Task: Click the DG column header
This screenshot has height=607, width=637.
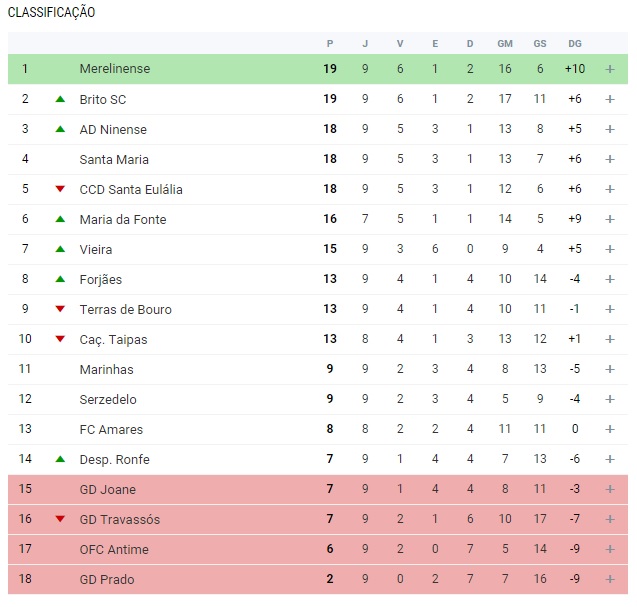Action: [575, 43]
